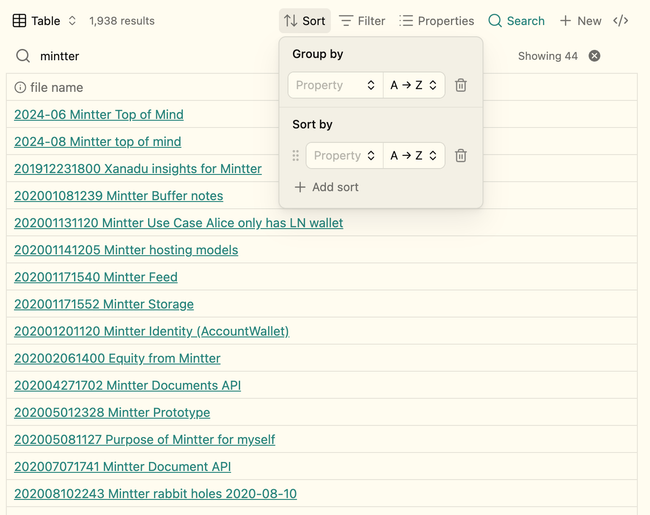Click the Sort toolbar button
This screenshot has width=650, height=515.
(x=305, y=21)
